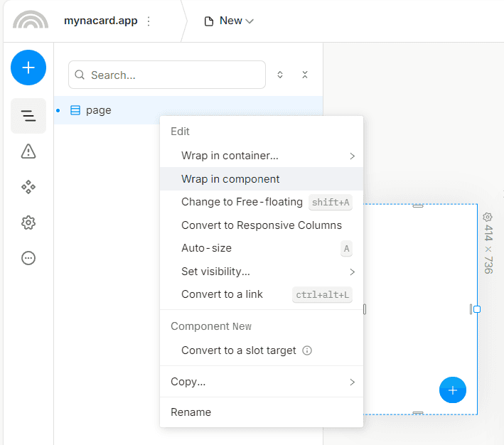Click the gear icon beside 414 × 736

pyautogui.click(x=488, y=217)
